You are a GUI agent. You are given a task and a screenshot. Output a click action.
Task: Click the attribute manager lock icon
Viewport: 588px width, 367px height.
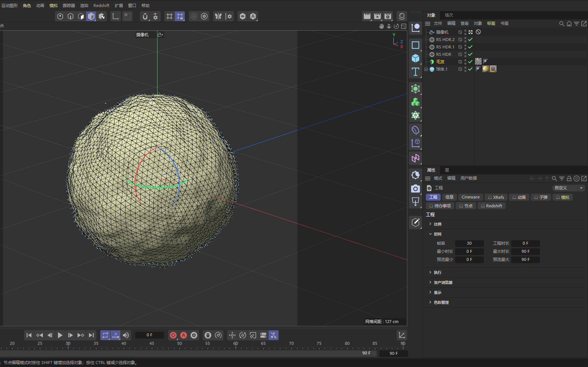569,179
